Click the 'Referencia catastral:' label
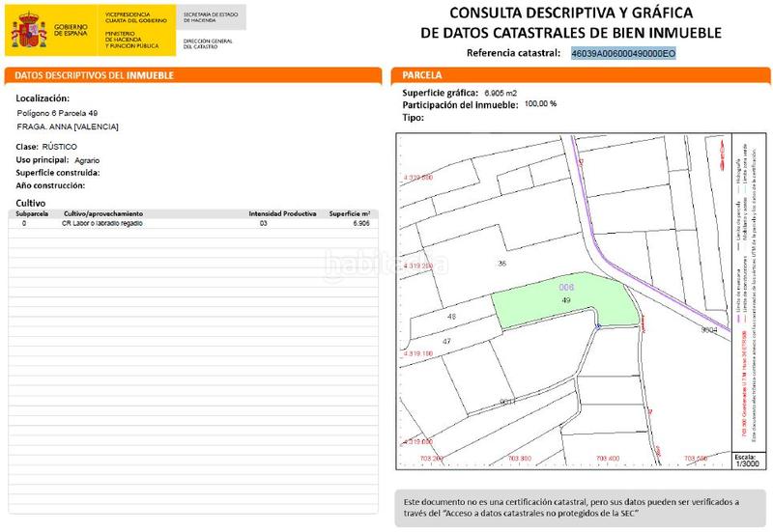 coord(513,53)
